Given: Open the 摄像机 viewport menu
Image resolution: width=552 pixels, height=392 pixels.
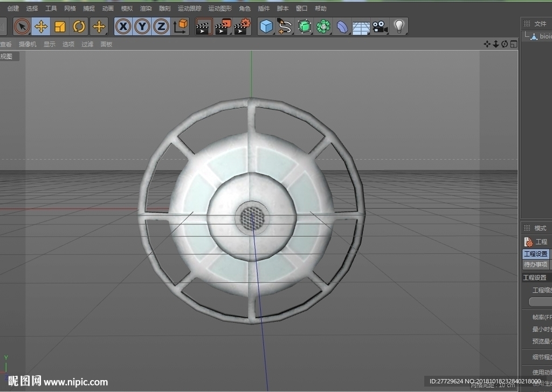Looking at the screenshot, I should click(27, 44).
